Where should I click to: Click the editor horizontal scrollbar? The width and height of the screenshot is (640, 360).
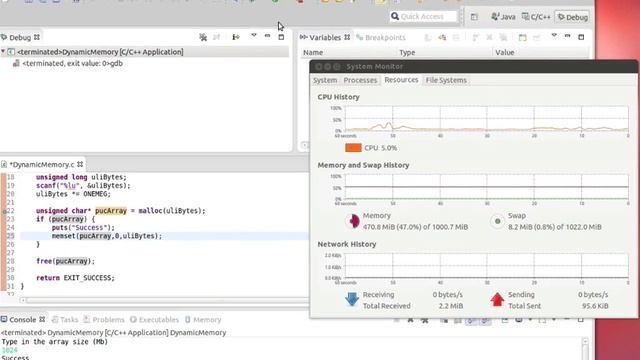(x=167, y=300)
